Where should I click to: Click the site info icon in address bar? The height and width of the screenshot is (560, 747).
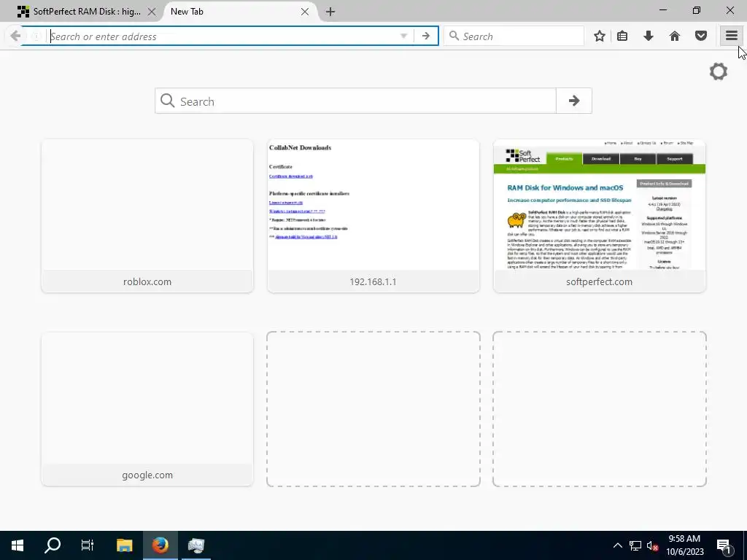click(x=36, y=36)
